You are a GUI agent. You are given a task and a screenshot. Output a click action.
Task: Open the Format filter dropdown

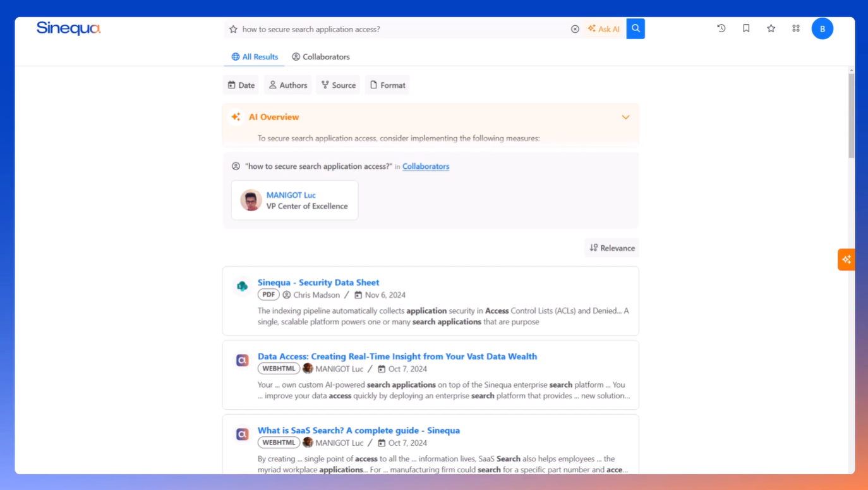pyautogui.click(x=387, y=85)
